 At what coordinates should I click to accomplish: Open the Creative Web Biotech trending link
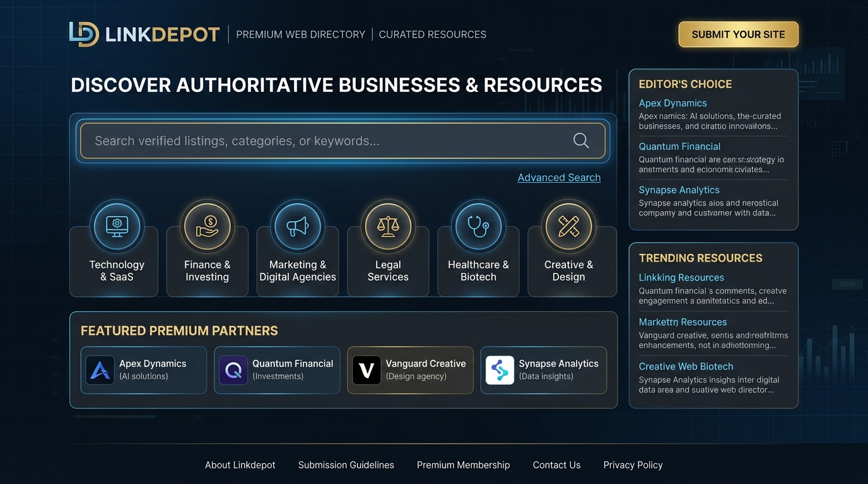coord(686,366)
